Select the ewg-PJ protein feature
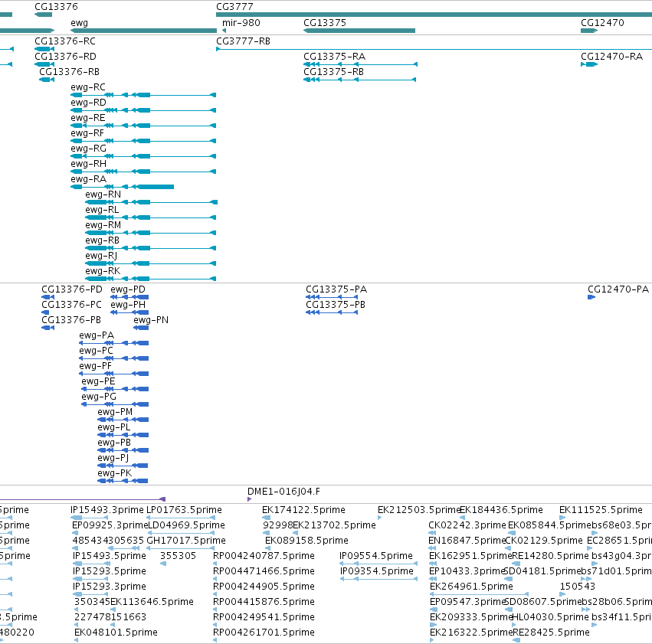 [x=123, y=466]
